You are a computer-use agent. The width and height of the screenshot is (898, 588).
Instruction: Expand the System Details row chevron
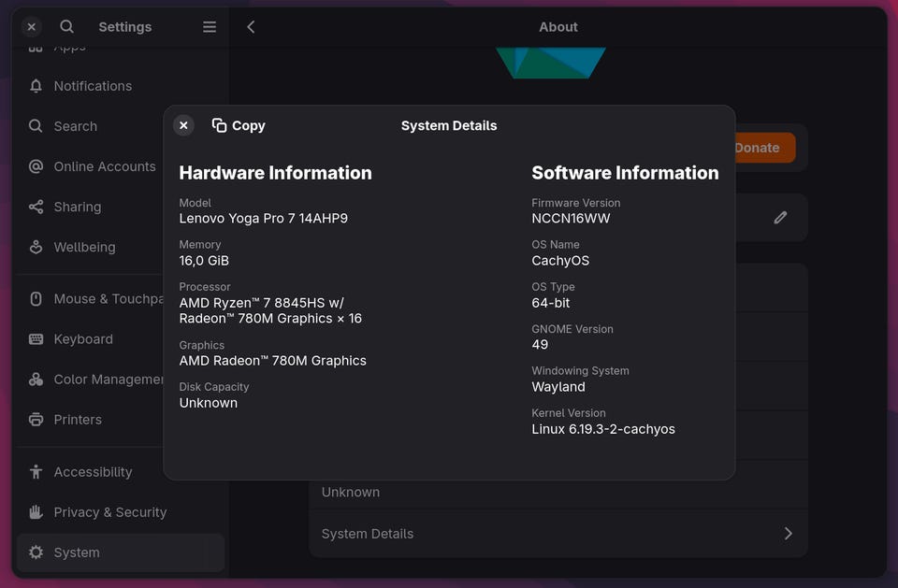pos(788,534)
